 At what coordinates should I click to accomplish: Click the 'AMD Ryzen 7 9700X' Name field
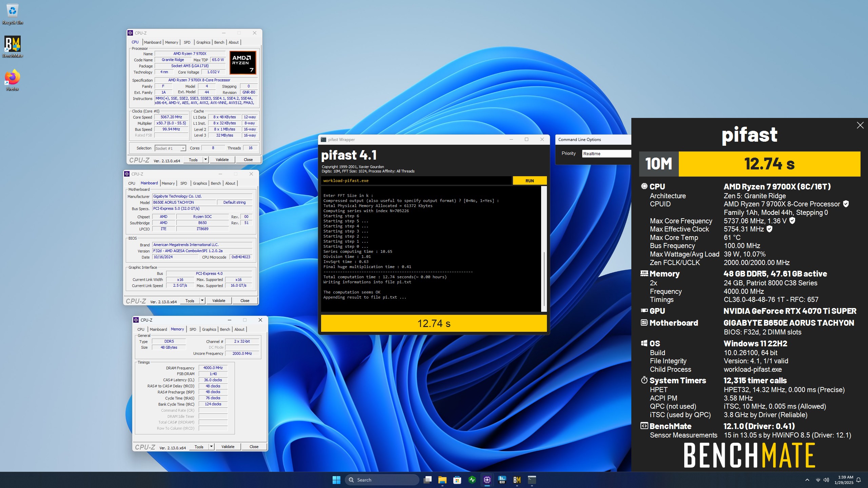(190, 54)
